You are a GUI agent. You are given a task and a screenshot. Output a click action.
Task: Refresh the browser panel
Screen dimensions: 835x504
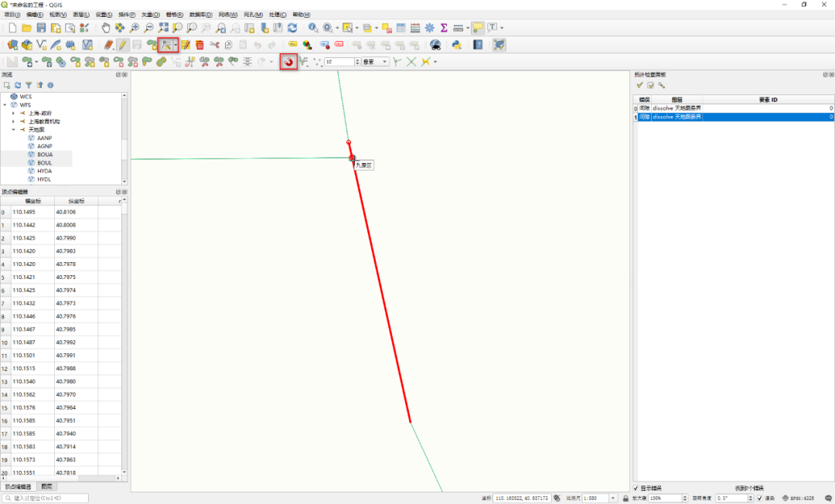[18, 85]
